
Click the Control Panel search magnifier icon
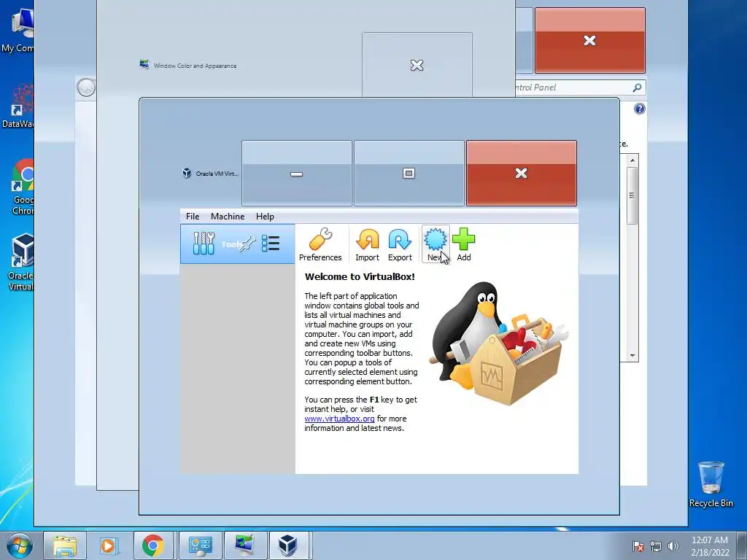click(637, 87)
